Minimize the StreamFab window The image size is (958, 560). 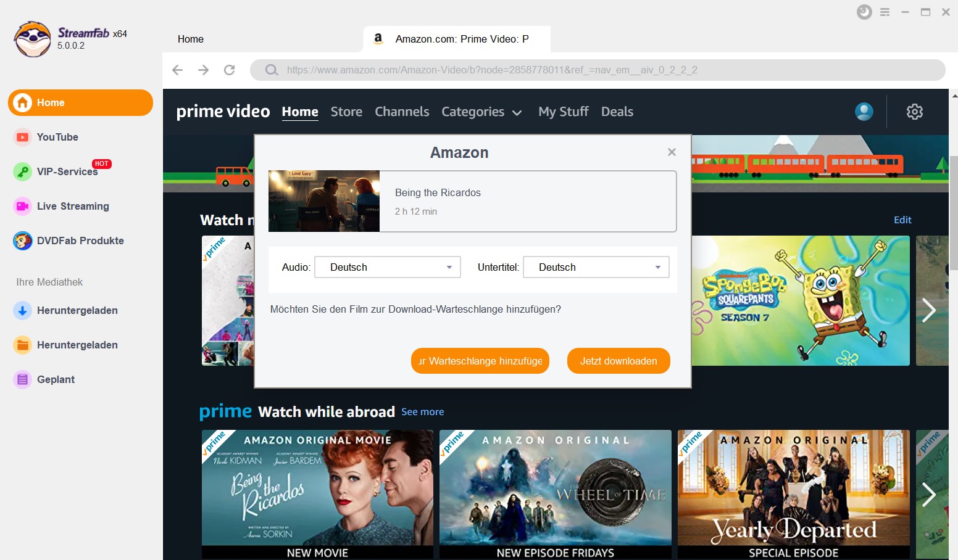pyautogui.click(x=905, y=12)
